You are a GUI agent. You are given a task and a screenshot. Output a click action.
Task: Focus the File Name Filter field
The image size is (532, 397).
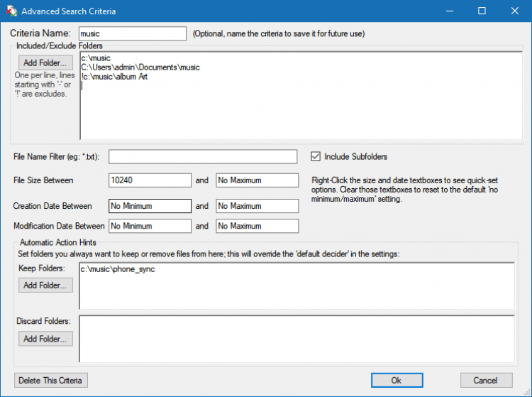click(x=203, y=156)
